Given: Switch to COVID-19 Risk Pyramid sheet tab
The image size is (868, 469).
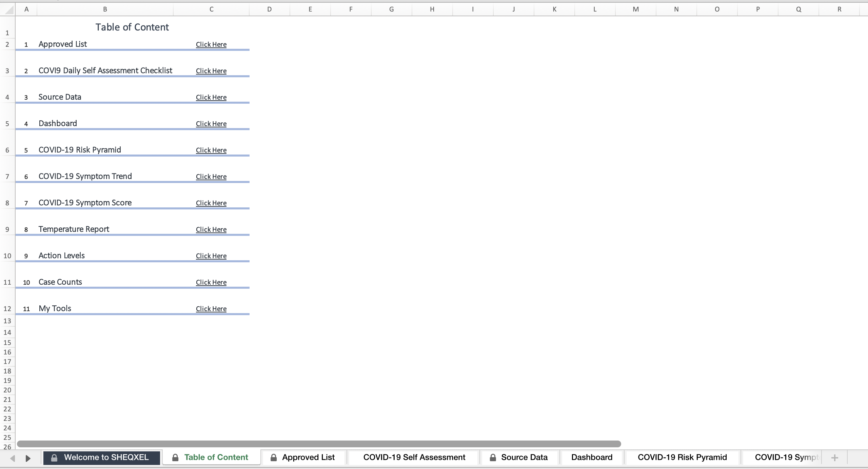Looking at the screenshot, I should click(x=682, y=457).
